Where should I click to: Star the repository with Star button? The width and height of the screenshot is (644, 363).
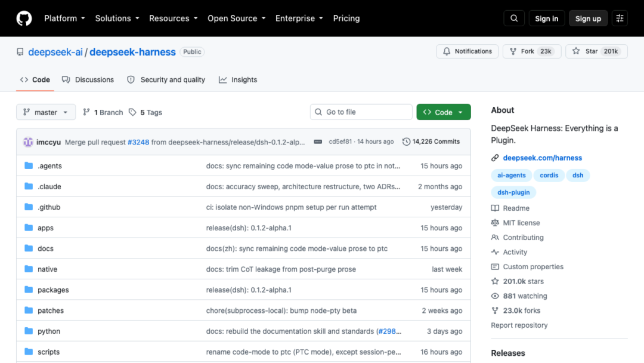tap(596, 51)
